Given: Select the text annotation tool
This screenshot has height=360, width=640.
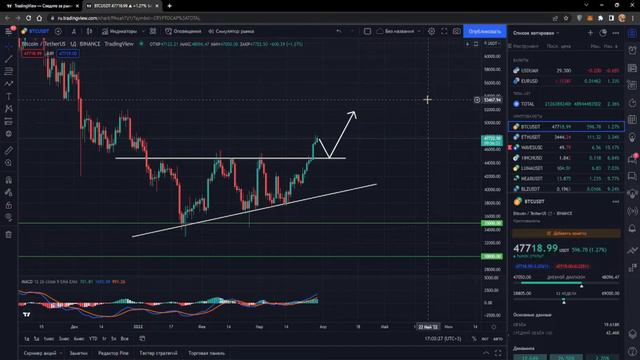Looking at the screenshot, I should [x=9, y=96].
